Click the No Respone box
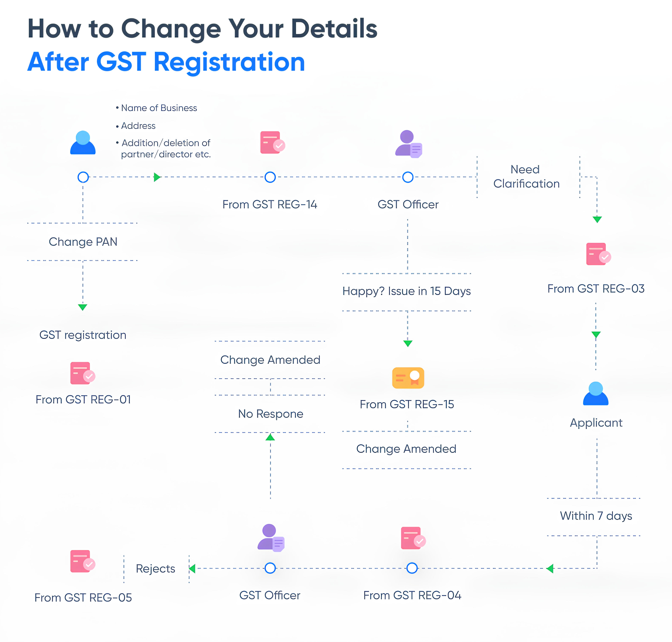 (270, 414)
